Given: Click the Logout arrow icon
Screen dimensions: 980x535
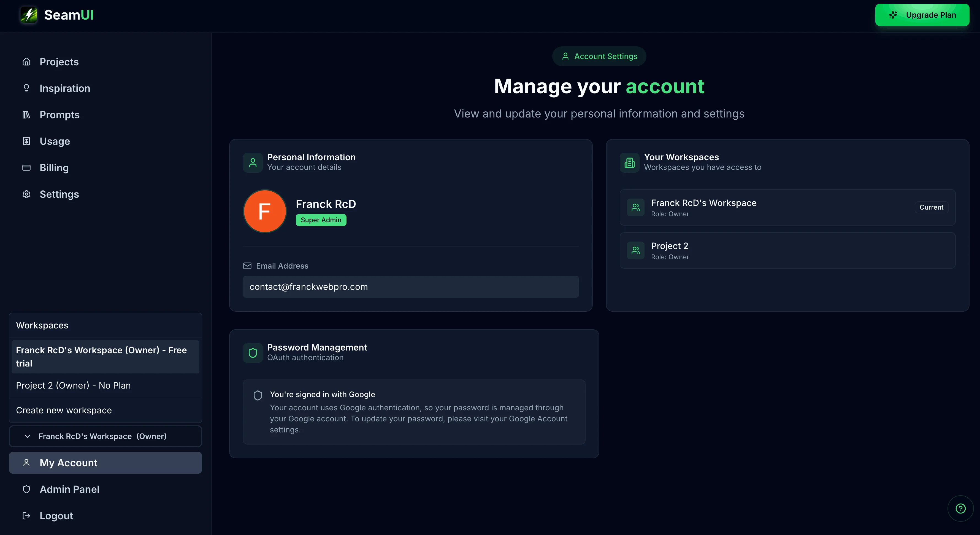Looking at the screenshot, I should coord(26,516).
